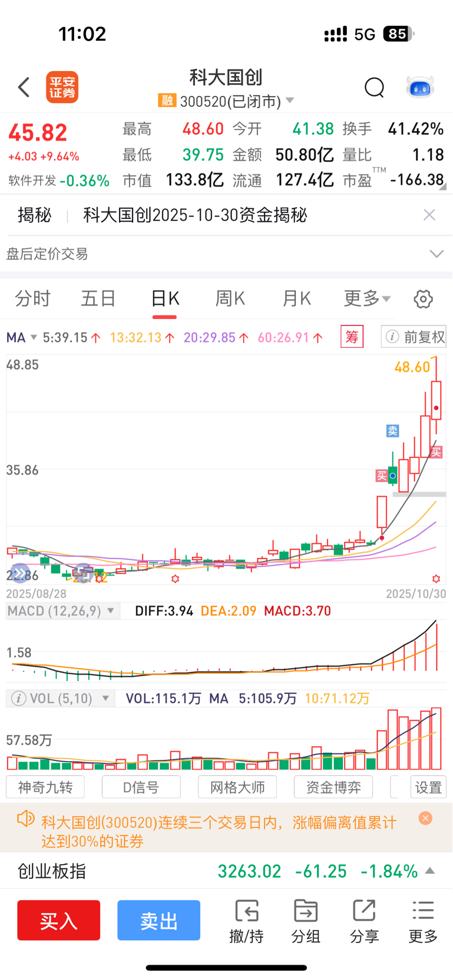Image resolution: width=453 pixels, height=980 pixels.
Task: Open the MACD (12,26,9) indicator dropdown
Action: [x=62, y=611]
